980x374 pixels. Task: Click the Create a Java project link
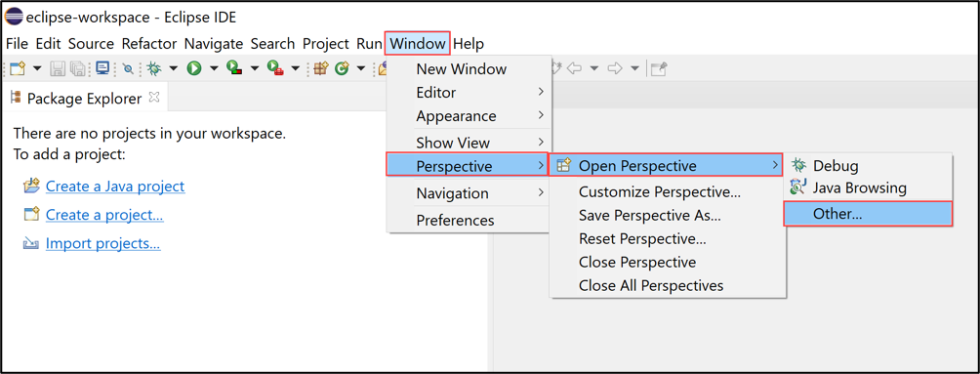pyautogui.click(x=115, y=186)
